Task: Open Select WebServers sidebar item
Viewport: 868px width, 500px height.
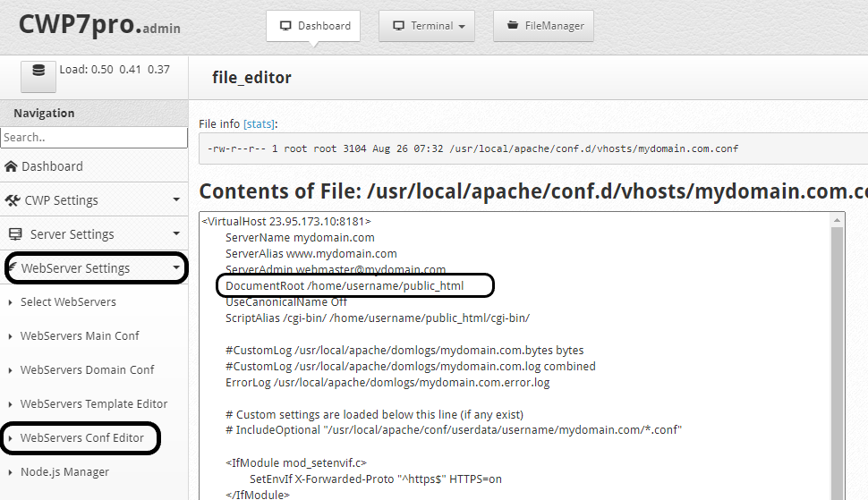Action: pyautogui.click(x=68, y=302)
